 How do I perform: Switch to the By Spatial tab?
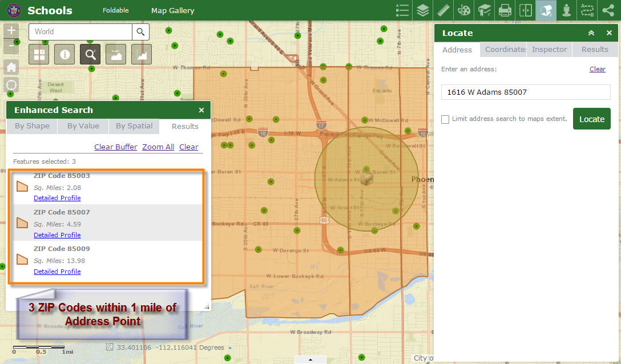pyautogui.click(x=134, y=126)
